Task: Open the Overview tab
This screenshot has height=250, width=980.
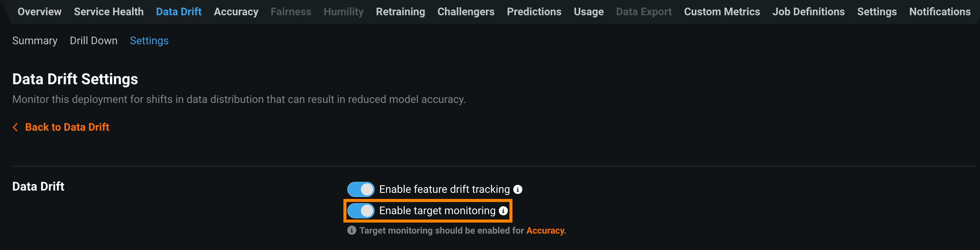Action: [x=40, y=12]
